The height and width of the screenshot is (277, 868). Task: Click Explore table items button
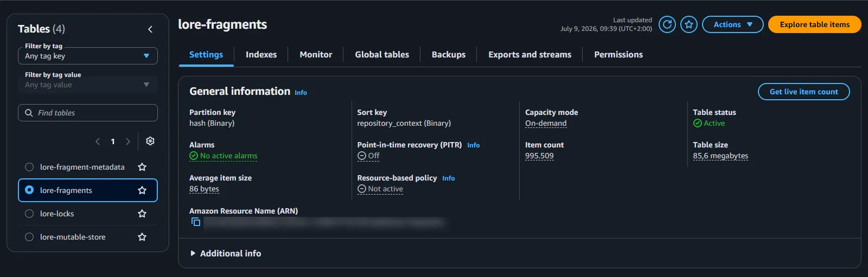pyautogui.click(x=815, y=24)
